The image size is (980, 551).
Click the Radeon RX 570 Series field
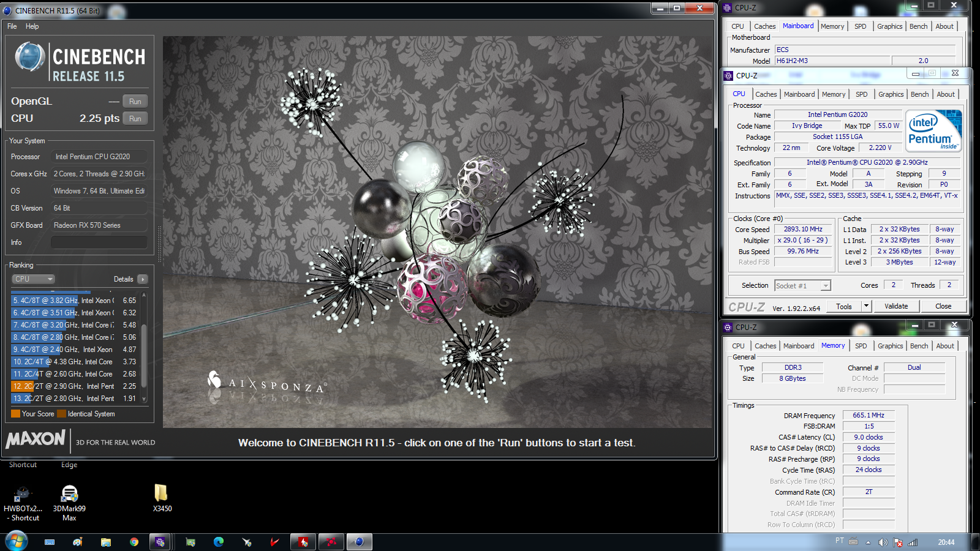[x=99, y=225]
